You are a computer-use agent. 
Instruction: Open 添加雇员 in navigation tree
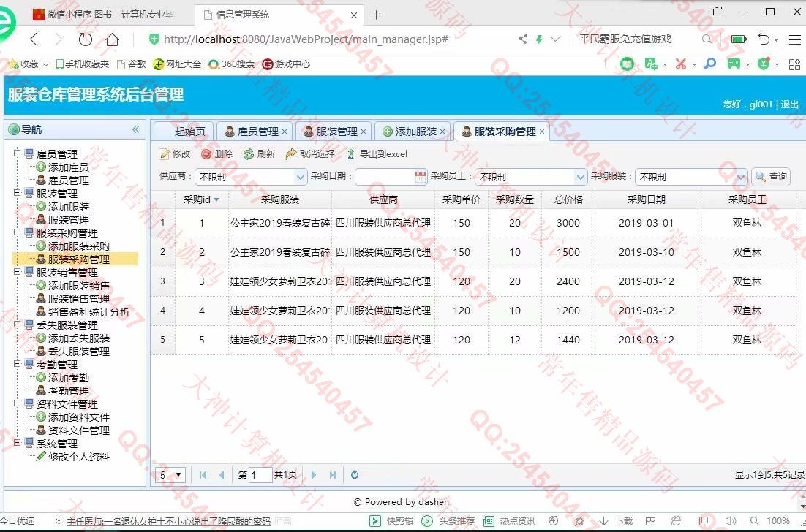pyautogui.click(x=68, y=167)
